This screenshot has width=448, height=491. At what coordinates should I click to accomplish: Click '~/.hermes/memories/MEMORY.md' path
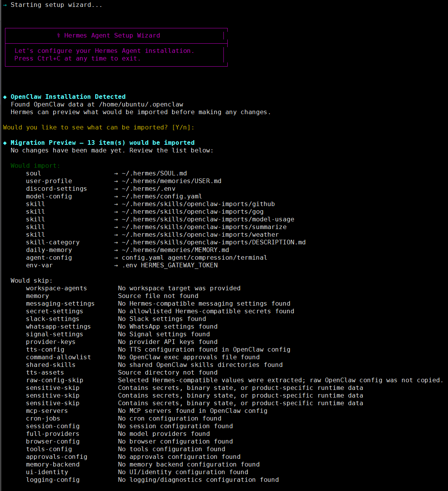[176, 250]
